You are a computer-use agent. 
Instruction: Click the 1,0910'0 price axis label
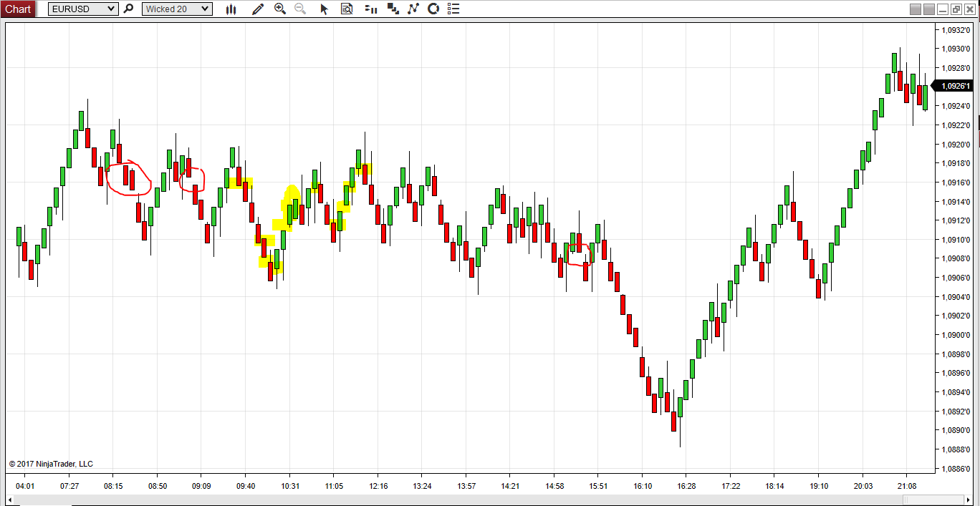[956, 240]
